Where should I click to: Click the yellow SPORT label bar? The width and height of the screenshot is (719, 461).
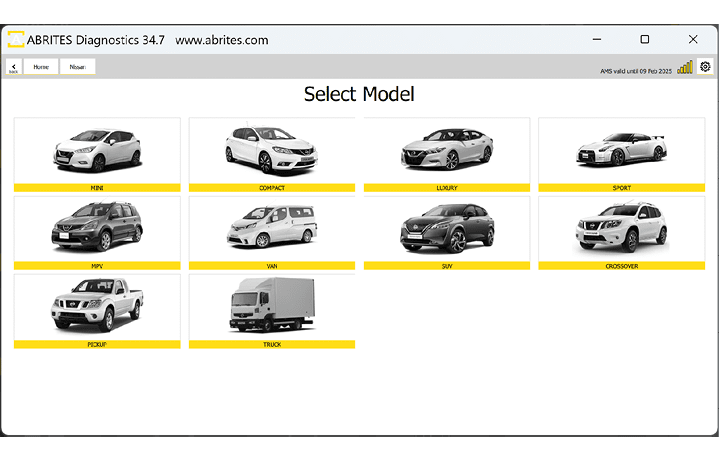[x=621, y=188]
